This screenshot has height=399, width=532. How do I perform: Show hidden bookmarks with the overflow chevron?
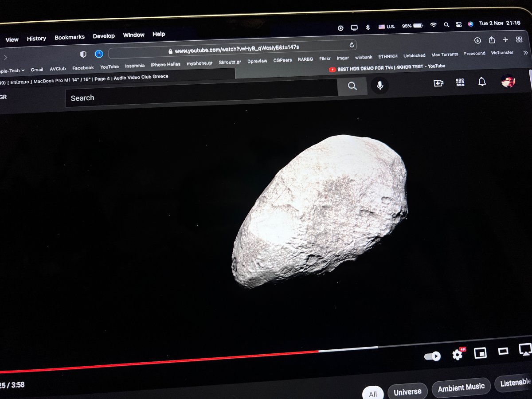[x=526, y=52]
